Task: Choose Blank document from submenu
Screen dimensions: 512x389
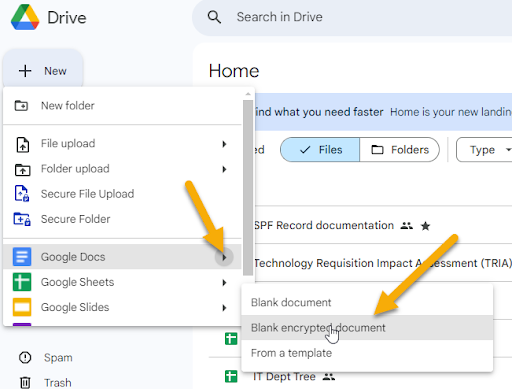Action: [x=367, y=303]
